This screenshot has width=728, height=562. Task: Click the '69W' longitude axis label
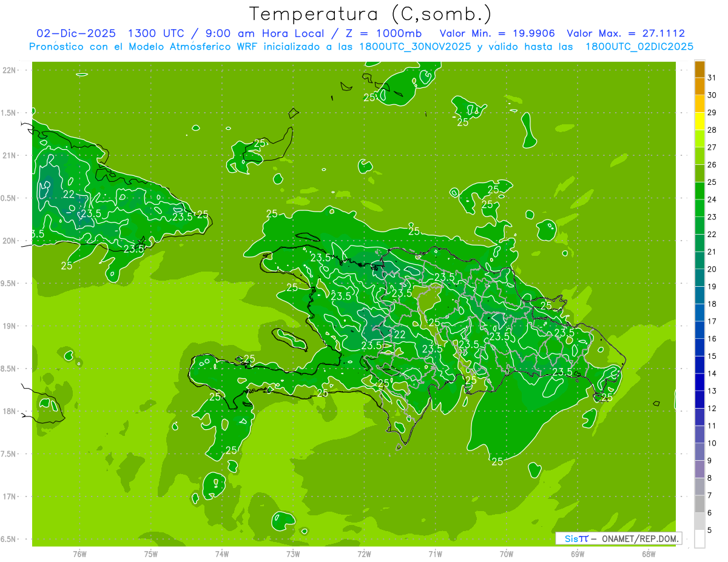pos(577,554)
